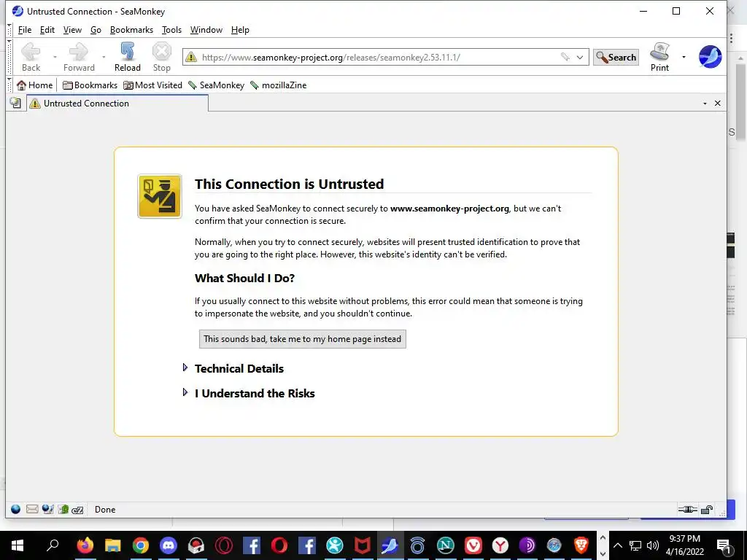Viewport: 747px width, 560px height.
Task: Expand I Understand the Risks section
Action: [185, 392]
